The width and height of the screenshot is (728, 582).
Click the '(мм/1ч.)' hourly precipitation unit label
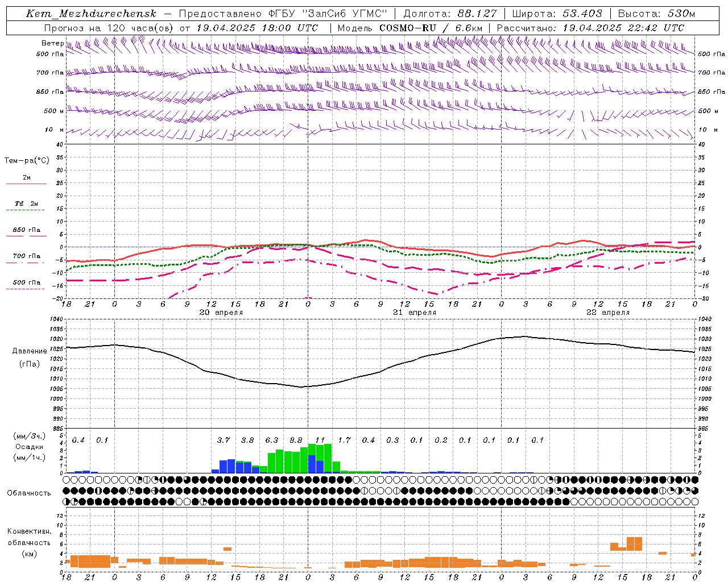[29, 458]
